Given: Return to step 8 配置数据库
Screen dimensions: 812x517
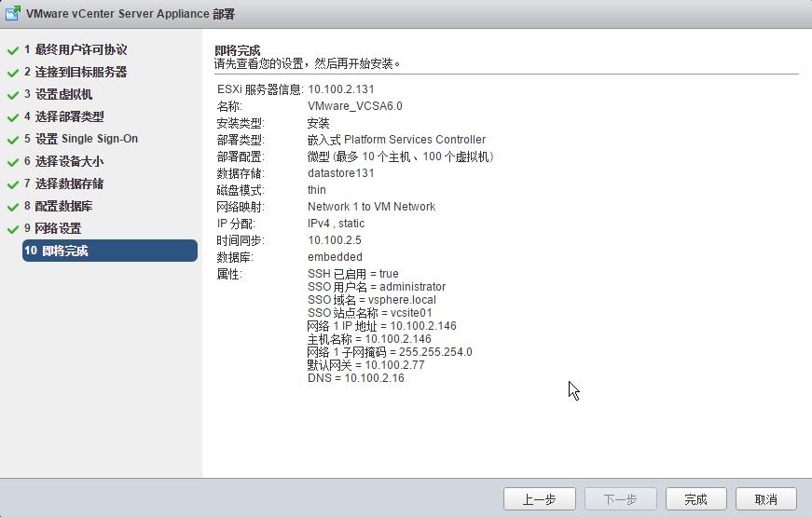Looking at the screenshot, I should click(59, 206).
